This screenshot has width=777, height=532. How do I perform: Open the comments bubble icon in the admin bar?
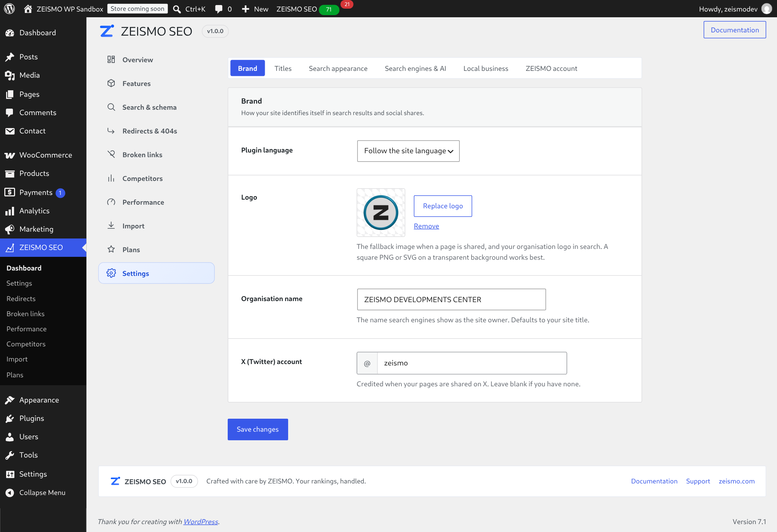(x=218, y=9)
